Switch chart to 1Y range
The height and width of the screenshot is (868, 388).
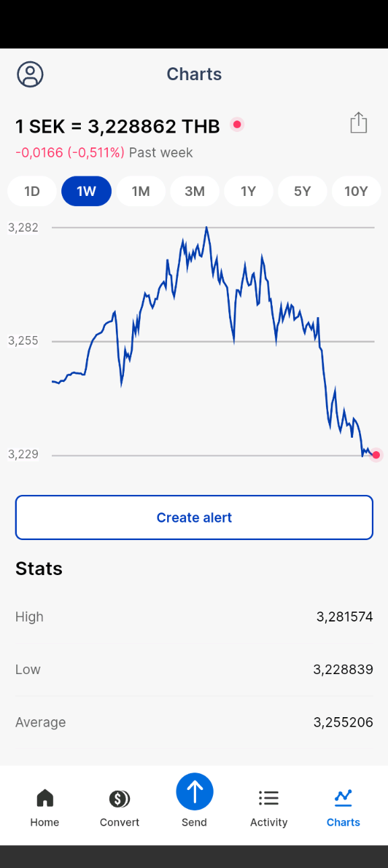click(249, 191)
